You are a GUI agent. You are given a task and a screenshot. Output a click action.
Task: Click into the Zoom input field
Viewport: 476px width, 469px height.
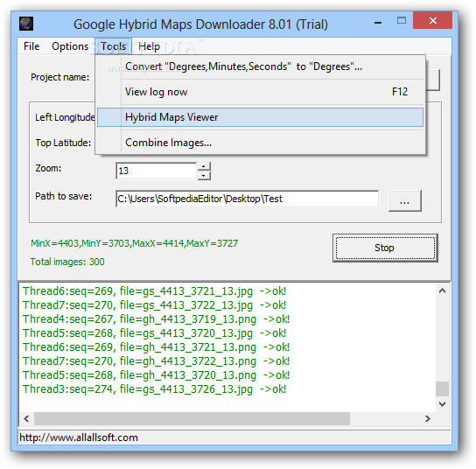pos(157,171)
